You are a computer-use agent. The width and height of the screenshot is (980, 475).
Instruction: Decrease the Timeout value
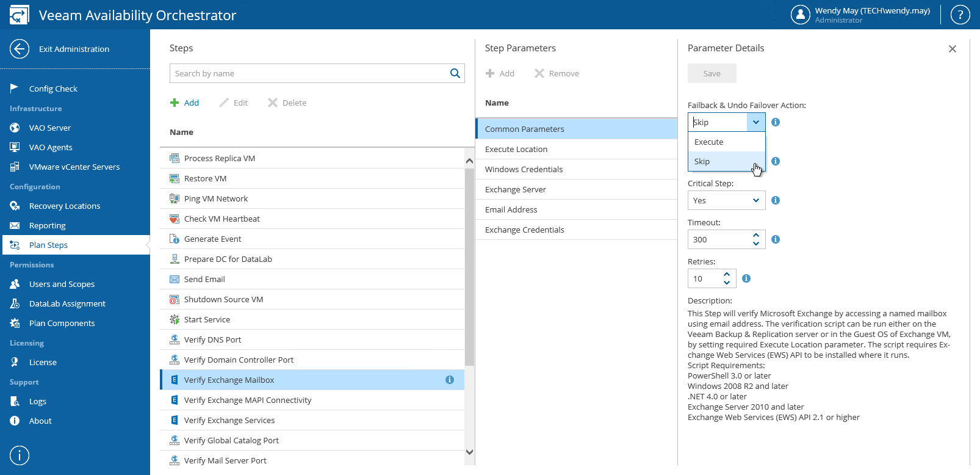(x=756, y=244)
